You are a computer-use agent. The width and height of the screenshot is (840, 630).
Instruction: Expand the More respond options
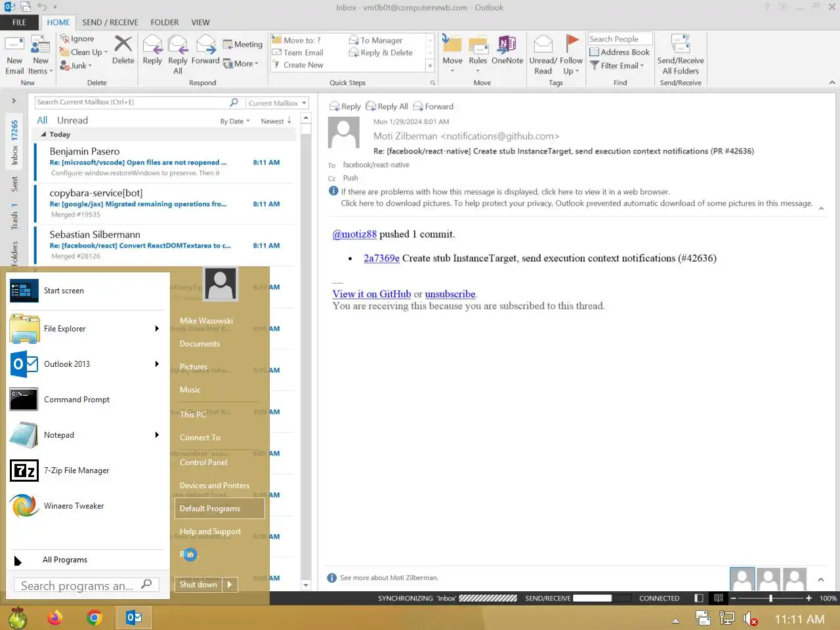click(241, 64)
